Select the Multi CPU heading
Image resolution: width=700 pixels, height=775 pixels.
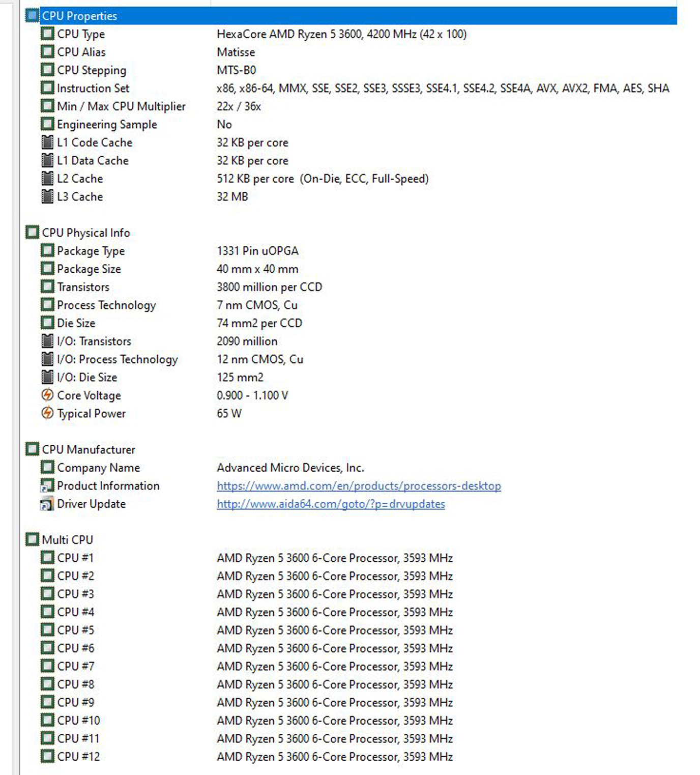point(68,540)
